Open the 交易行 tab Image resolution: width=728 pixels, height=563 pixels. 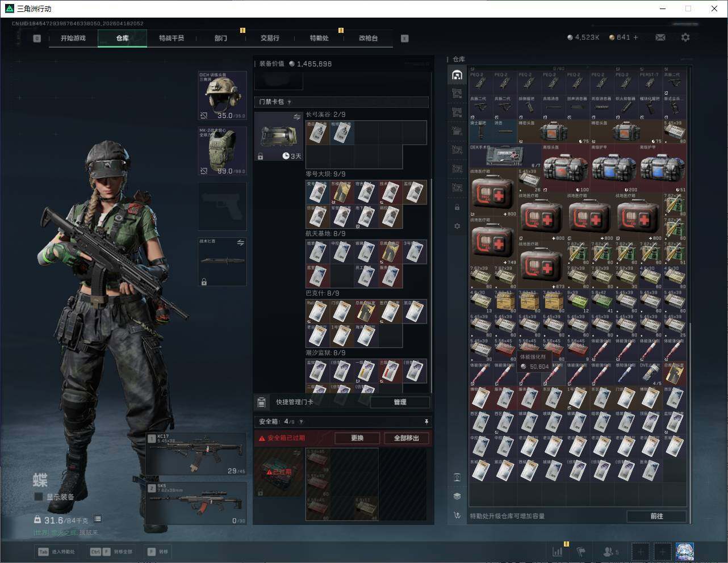(x=270, y=38)
